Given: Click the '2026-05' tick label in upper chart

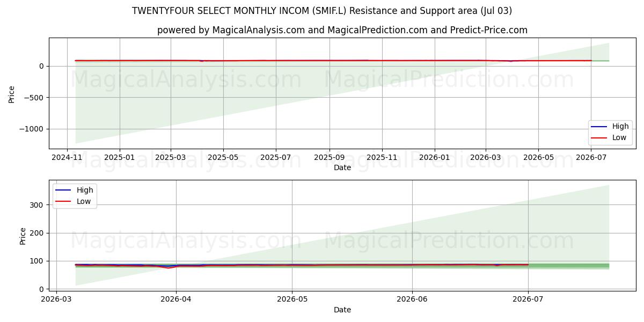Looking at the screenshot, I should 538,158.
